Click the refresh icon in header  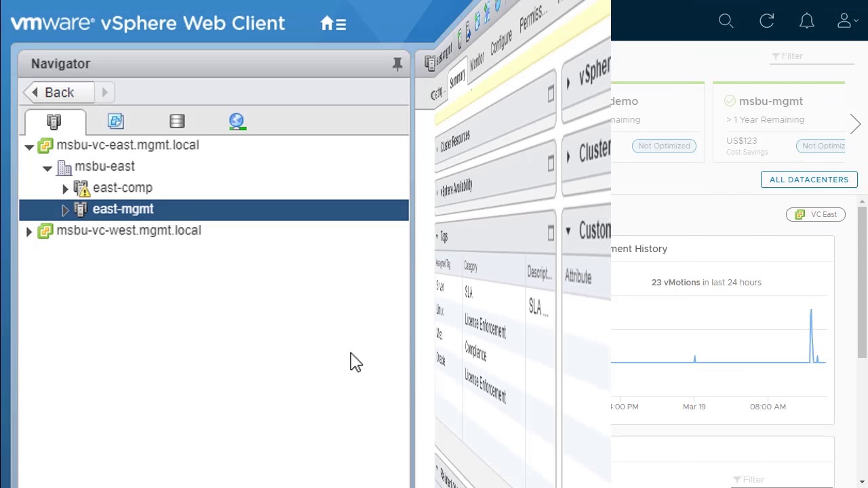(766, 21)
